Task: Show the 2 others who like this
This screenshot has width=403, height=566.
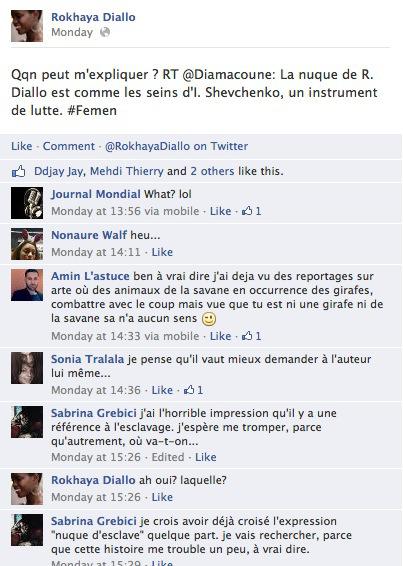Action: click(x=212, y=171)
